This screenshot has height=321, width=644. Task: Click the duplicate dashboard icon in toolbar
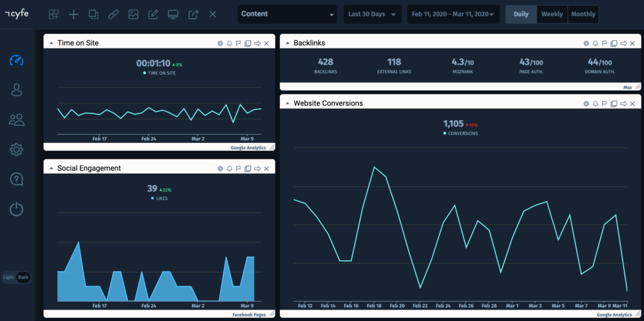(94, 14)
